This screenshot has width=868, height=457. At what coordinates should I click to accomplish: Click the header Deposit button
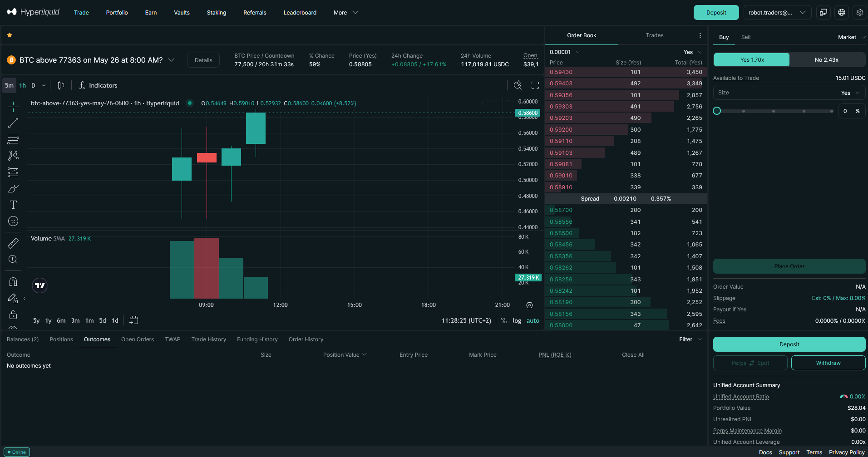(716, 13)
